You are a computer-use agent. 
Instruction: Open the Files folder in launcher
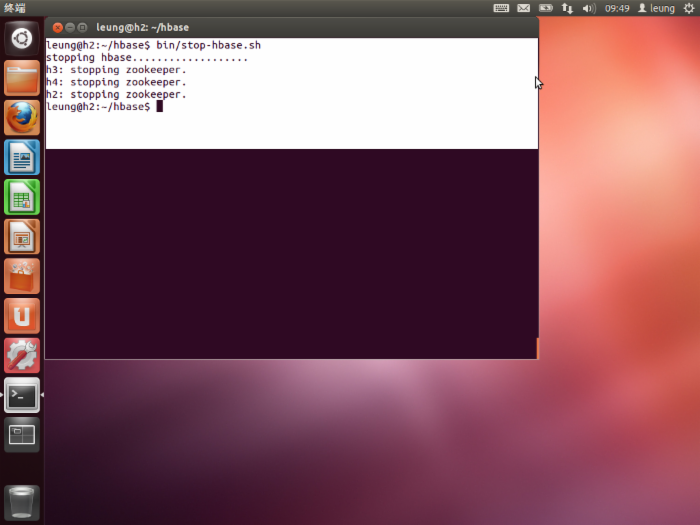click(21, 78)
